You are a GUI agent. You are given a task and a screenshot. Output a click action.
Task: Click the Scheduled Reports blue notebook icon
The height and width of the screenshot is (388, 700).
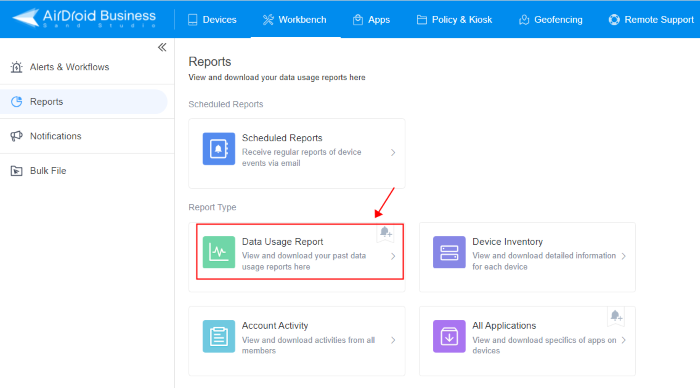click(x=219, y=149)
